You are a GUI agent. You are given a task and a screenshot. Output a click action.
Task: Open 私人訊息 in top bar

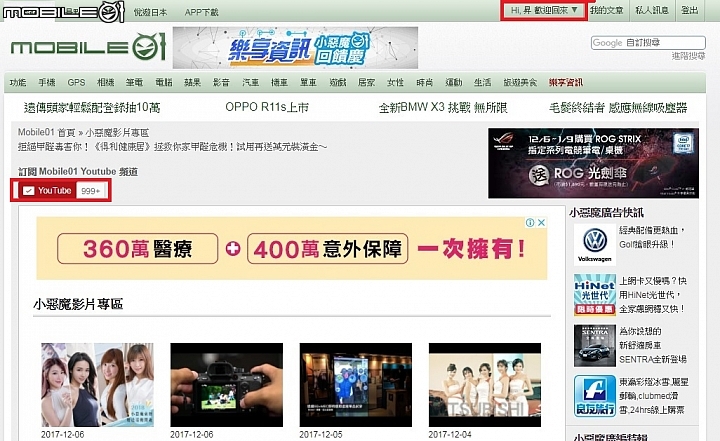pos(652,10)
